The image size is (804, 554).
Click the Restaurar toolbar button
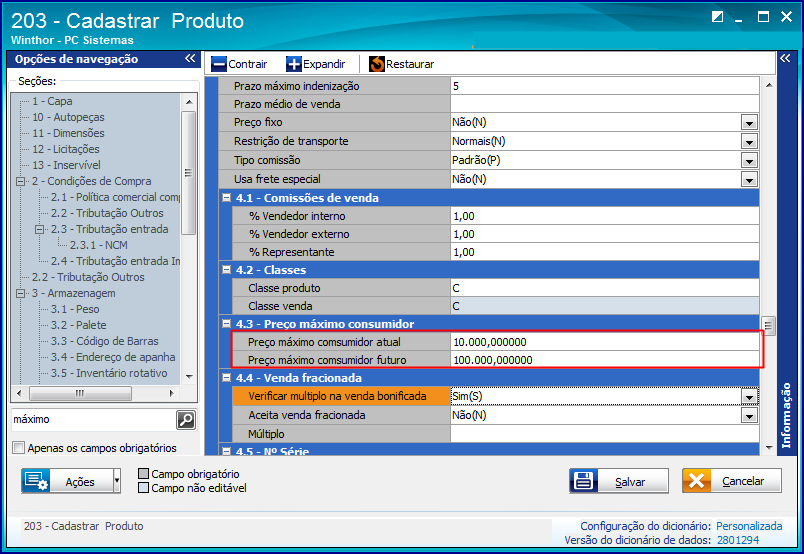[401, 64]
